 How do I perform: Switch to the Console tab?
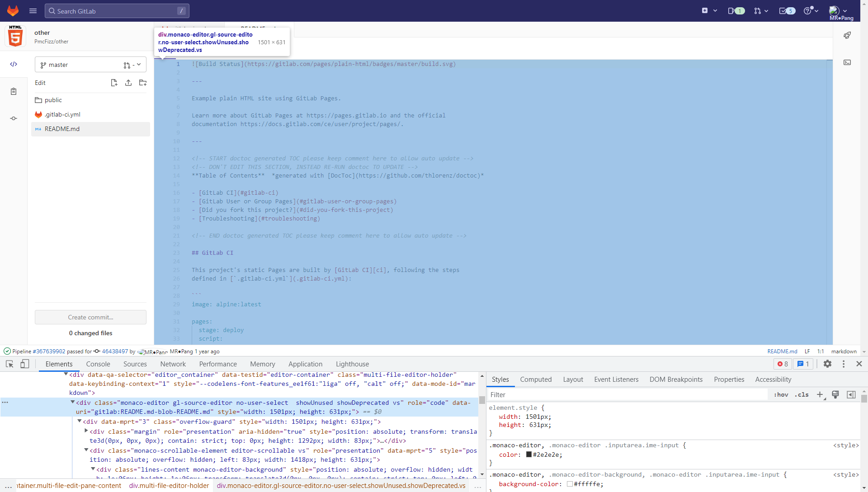pos(98,364)
